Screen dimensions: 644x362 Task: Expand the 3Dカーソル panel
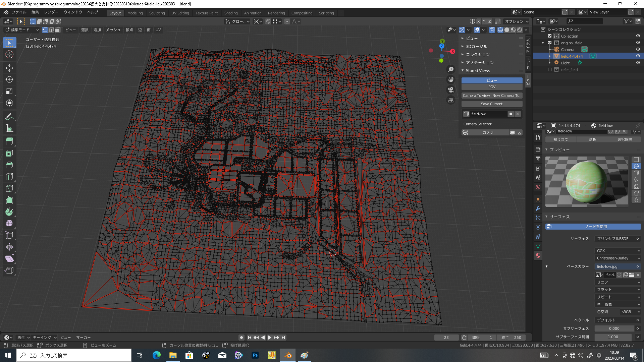tap(476, 47)
